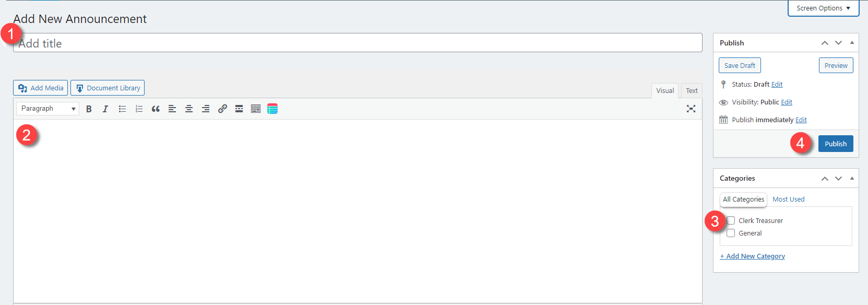Viewport: 868px width, 305px height.
Task: Switch to the Text editor tab
Action: 692,90
